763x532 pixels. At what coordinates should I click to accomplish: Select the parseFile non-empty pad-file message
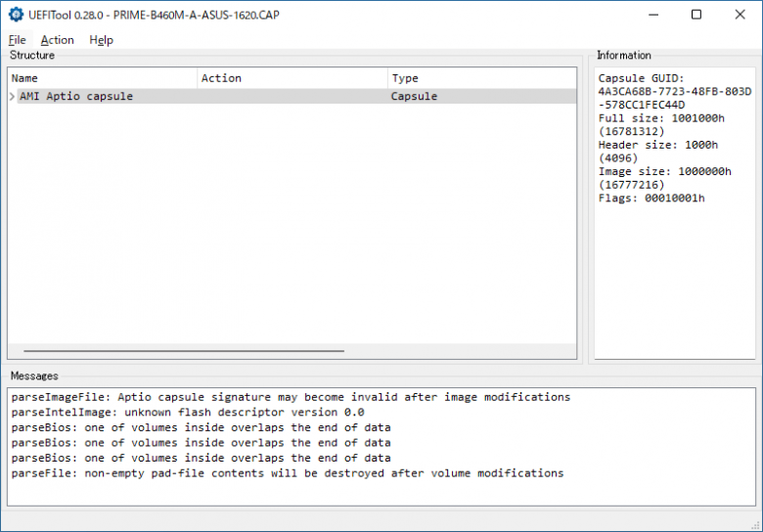pyautogui.click(x=288, y=473)
